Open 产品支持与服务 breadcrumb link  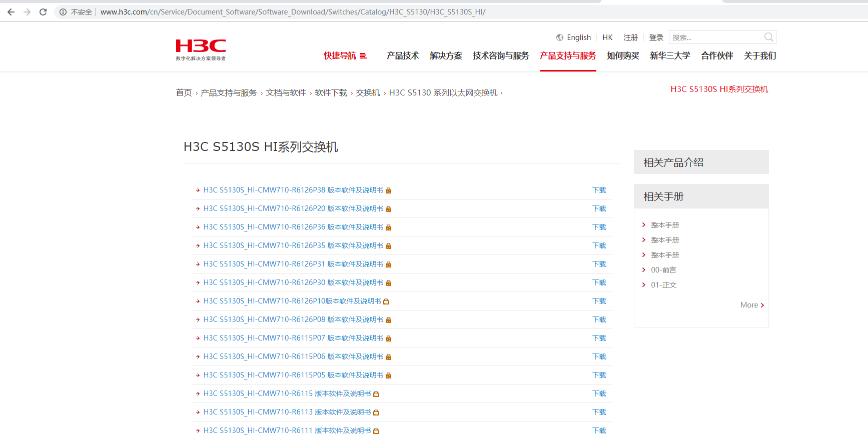(x=229, y=92)
